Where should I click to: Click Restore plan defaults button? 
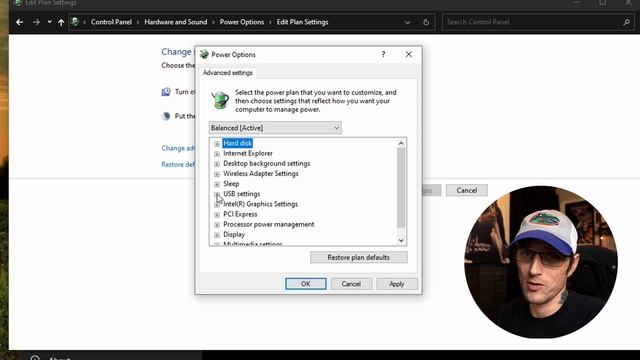tap(358, 258)
